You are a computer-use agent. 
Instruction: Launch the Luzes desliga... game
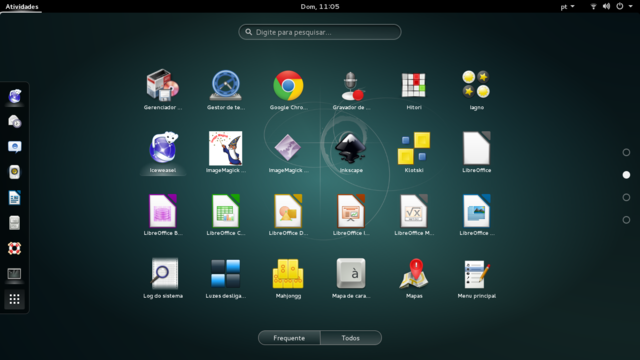(x=225, y=273)
